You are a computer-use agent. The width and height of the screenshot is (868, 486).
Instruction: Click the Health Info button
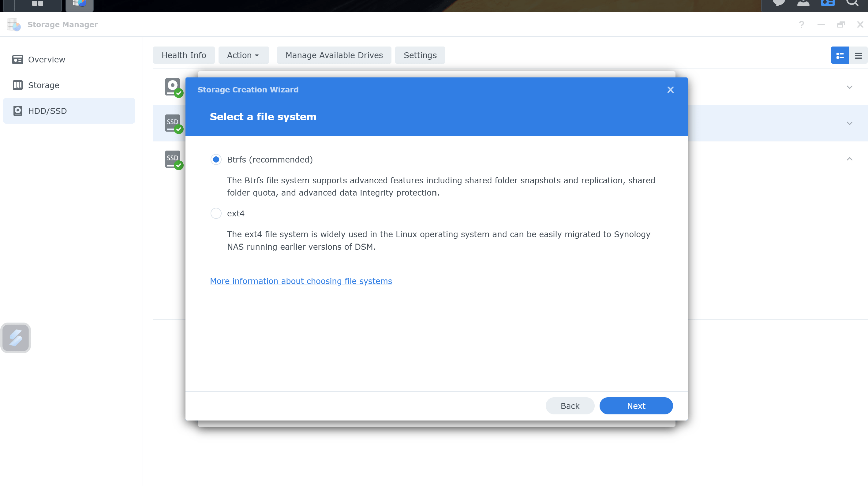tap(184, 55)
